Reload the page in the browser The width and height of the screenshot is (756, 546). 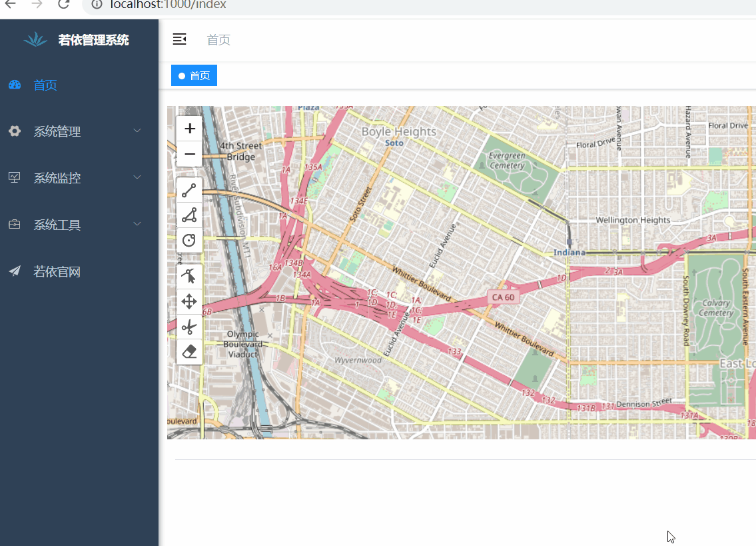click(64, 5)
